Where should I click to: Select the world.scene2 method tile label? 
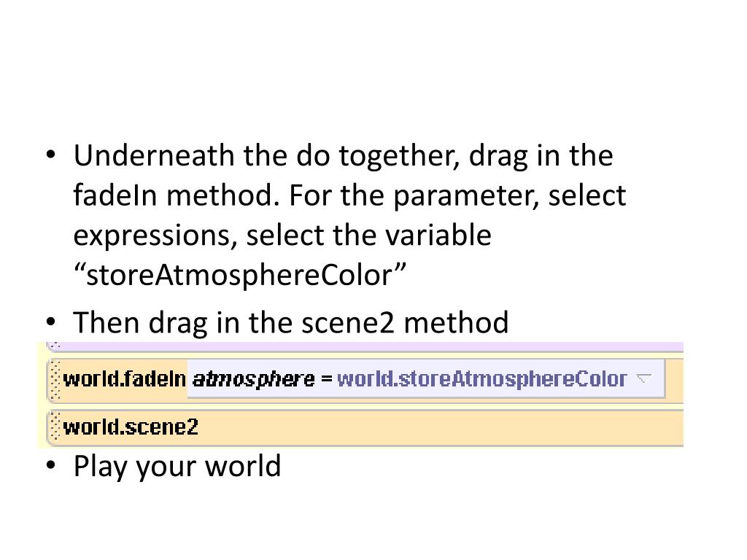coord(131,427)
